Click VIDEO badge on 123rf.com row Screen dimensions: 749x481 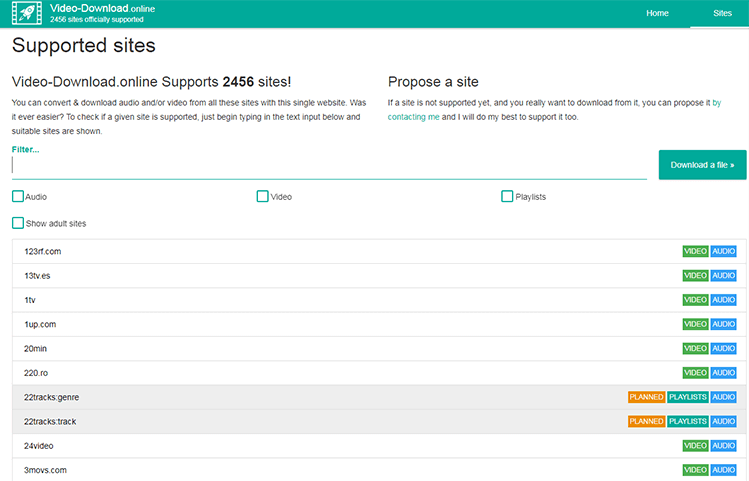[695, 251]
